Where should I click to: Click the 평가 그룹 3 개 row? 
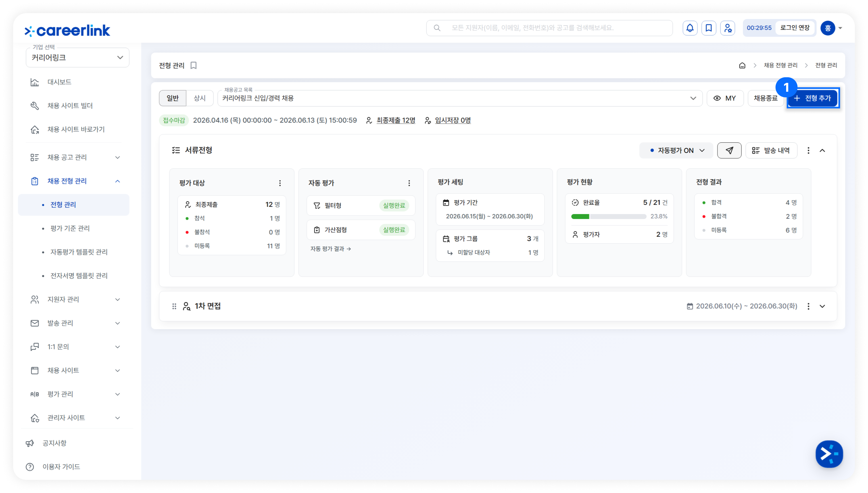[490, 239]
